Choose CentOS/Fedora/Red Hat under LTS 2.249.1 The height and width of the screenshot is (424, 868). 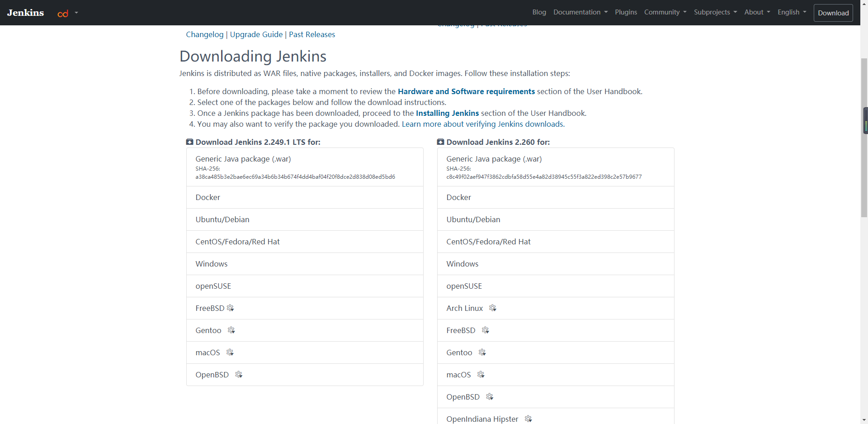305,242
